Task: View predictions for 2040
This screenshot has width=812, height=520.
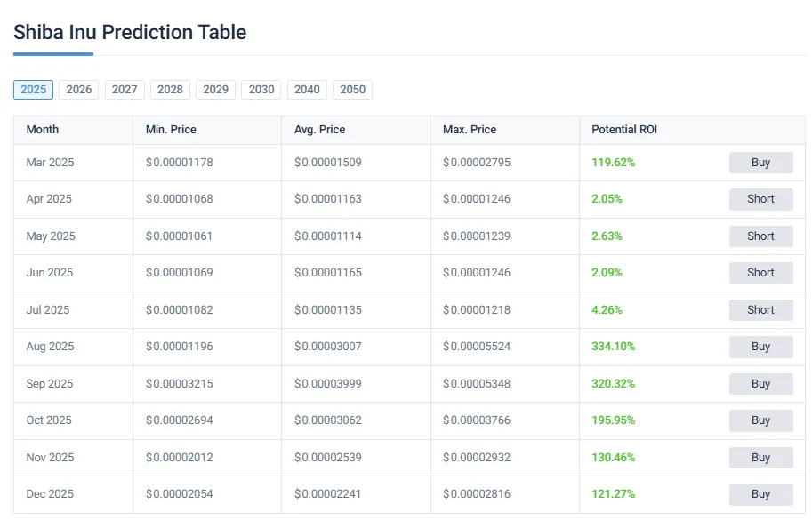Action: pyautogui.click(x=307, y=89)
